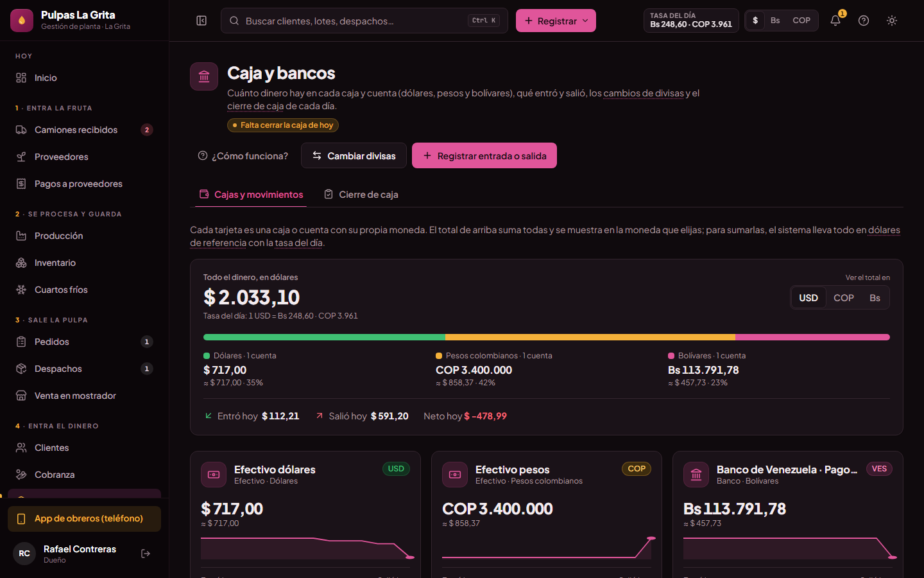Navigate to Cobranza
The width and height of the screenshot is (924, 578).
(x=84, y=475)
